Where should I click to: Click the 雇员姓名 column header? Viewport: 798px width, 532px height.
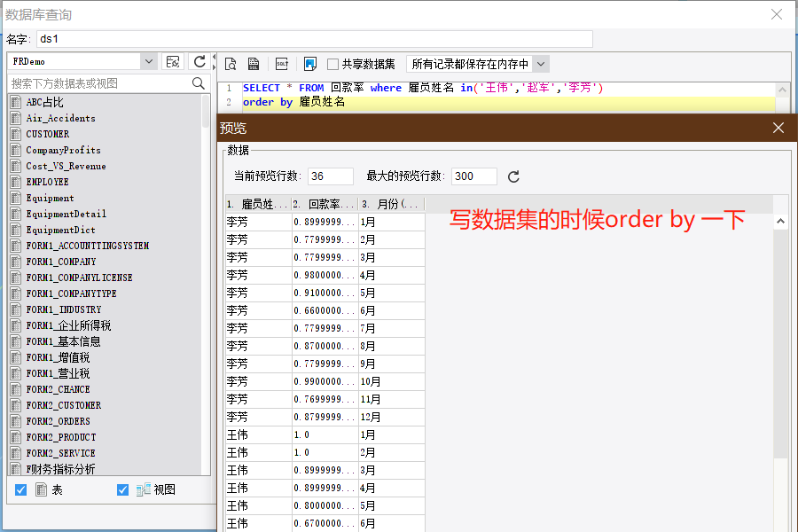pyautogui.click(x=259, y=204)
